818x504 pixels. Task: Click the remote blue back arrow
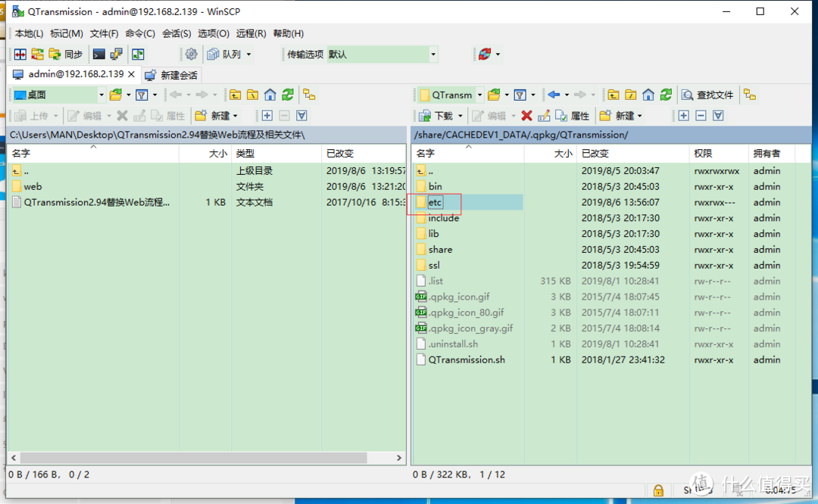click(554, 95)
